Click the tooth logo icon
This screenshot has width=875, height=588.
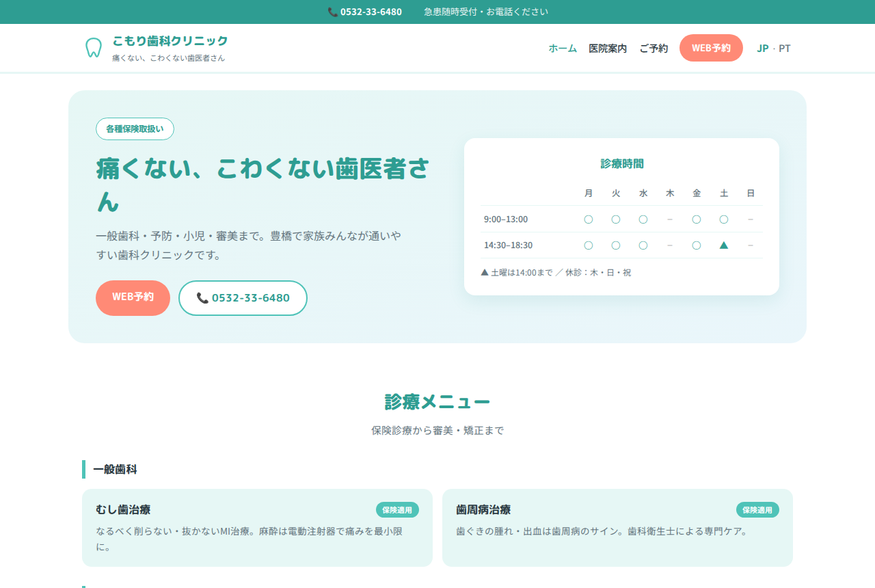coord(93,48)
